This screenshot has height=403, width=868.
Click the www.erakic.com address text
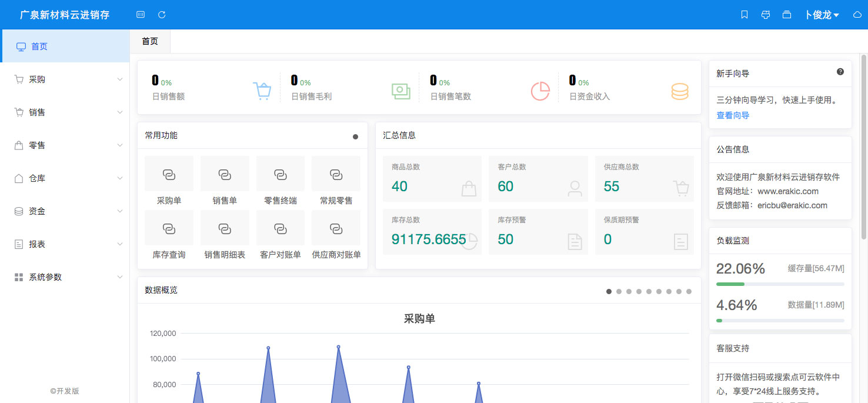point(788,191)
